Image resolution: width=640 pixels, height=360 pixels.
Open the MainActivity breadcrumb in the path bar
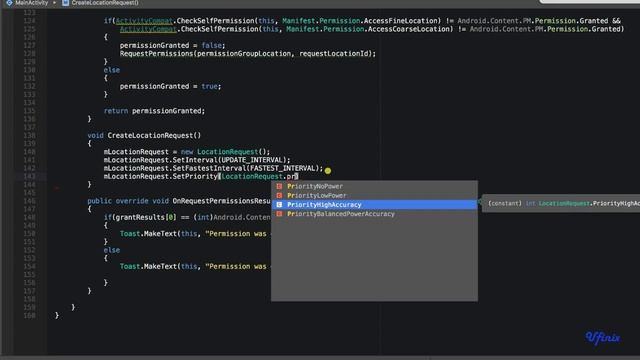[x=31, y=3]
